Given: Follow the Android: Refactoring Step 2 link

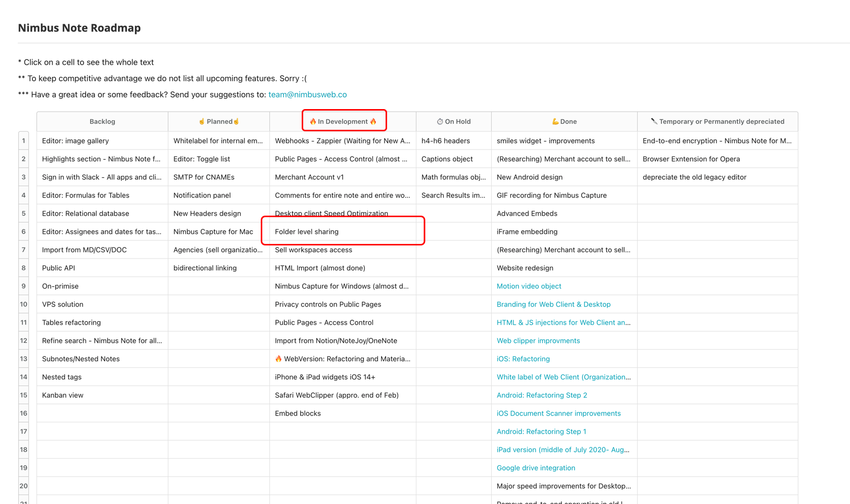Looking at the screenshot, I should pos(542,395).
